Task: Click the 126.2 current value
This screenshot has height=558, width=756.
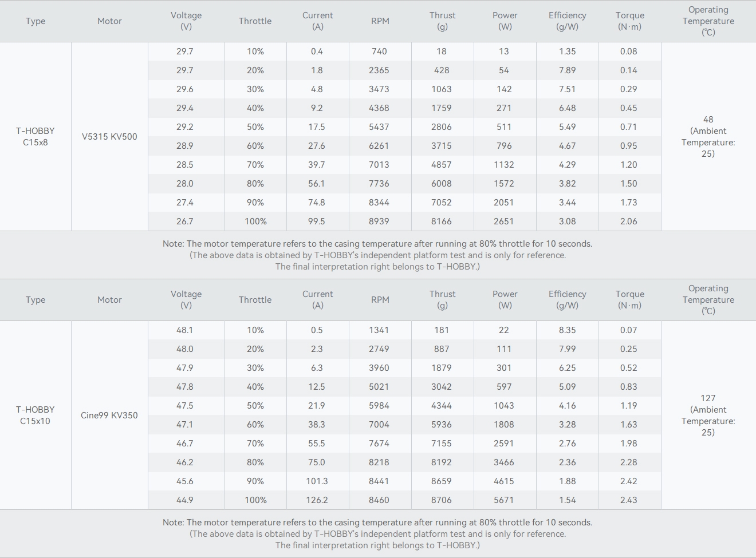Action: pyautogui.click(x=317, y=500)
